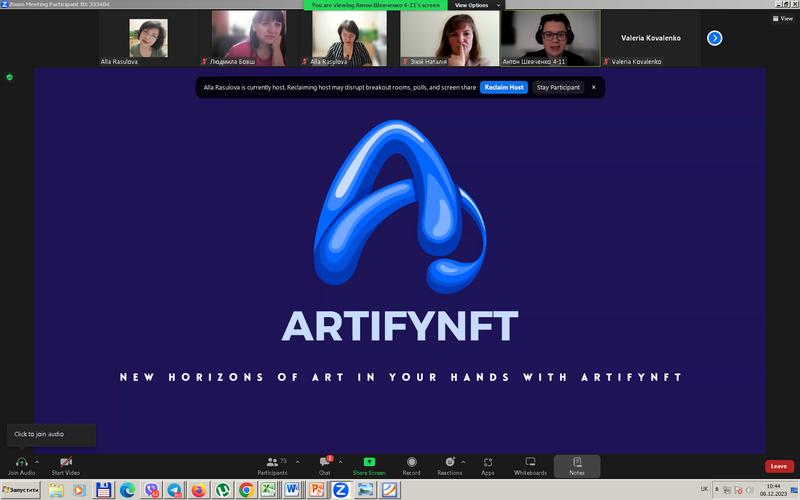Image resolution: width=800 pixels, height=500 pixels.
Task: Click the tray flag icon with the red badge
Action: [x=738, y=490]
